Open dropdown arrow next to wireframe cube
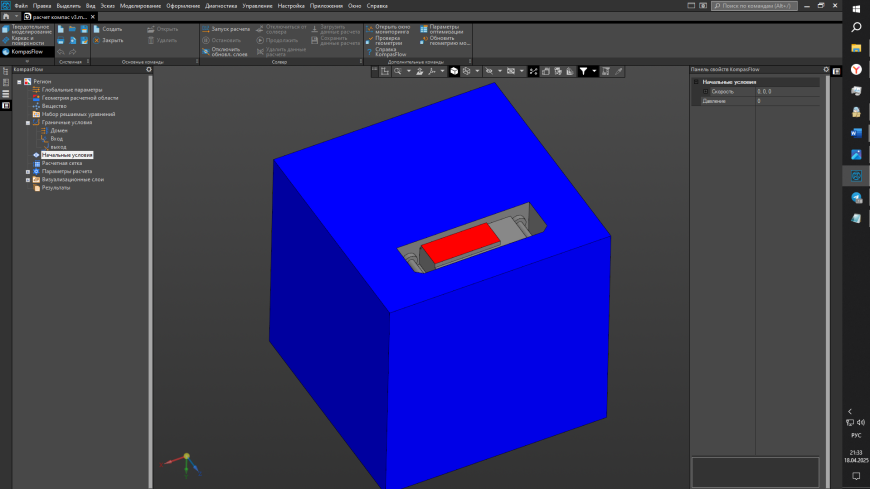The width and height of the screenshot is (870, 489). click(x=477, y=71)
